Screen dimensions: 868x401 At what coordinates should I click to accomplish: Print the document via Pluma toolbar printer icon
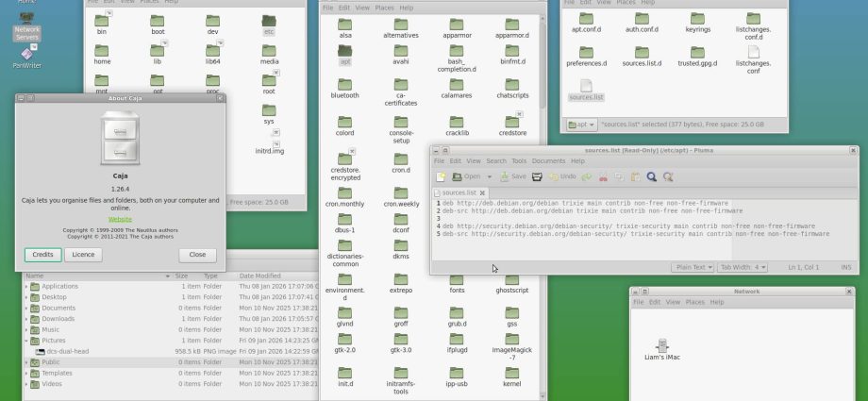(x=537, y=176)
